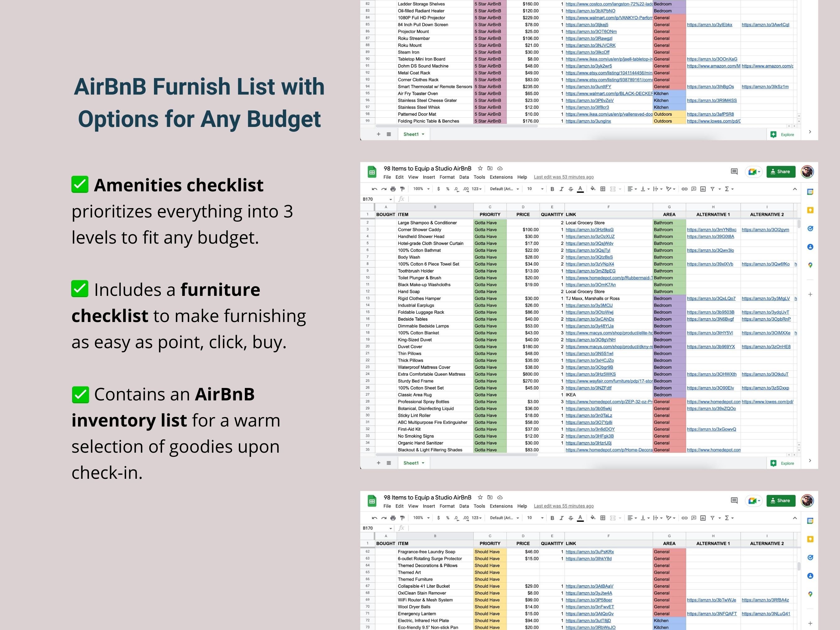
Task: Open Maps side panel in middle spreadsheet
Action: tap(810, 265)
